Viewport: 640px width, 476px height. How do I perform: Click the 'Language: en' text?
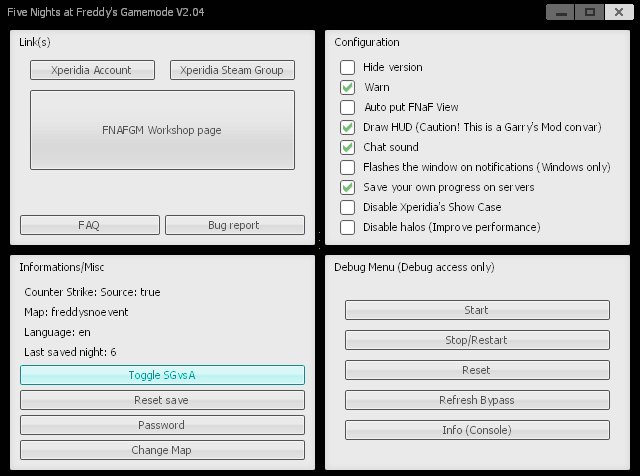click(57, 332)
